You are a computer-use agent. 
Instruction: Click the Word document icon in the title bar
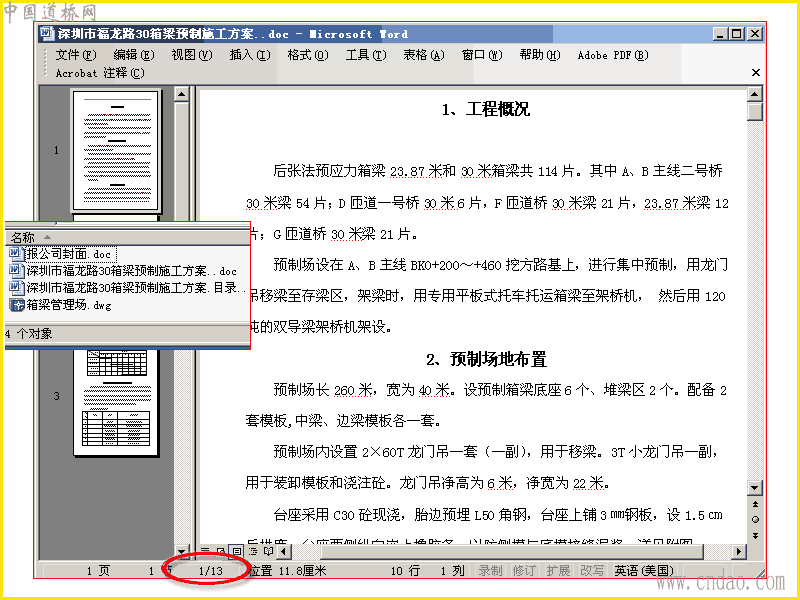point(47,34)
